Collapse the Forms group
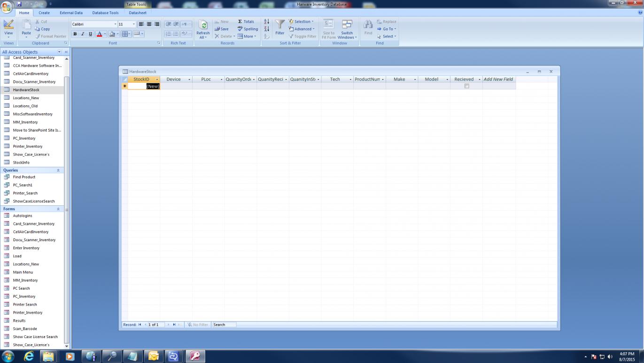This screenshot has width=644, height=363. pos(58,209)
